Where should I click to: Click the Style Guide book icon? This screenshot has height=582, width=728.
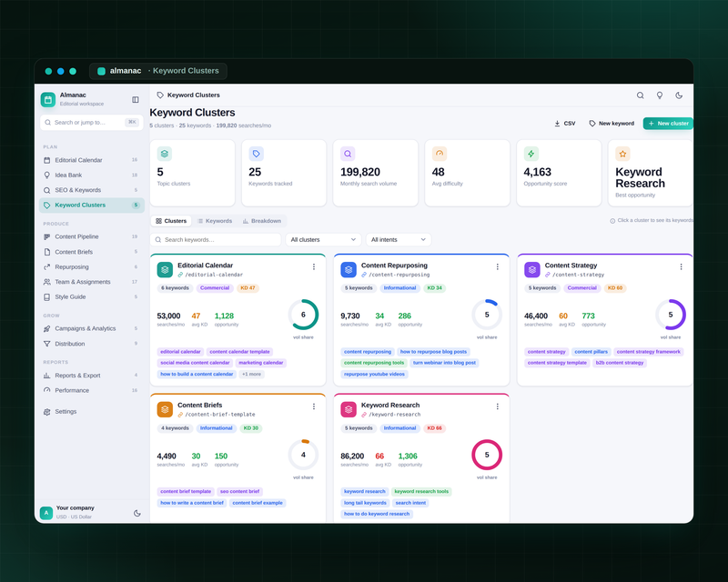[47, 297]
